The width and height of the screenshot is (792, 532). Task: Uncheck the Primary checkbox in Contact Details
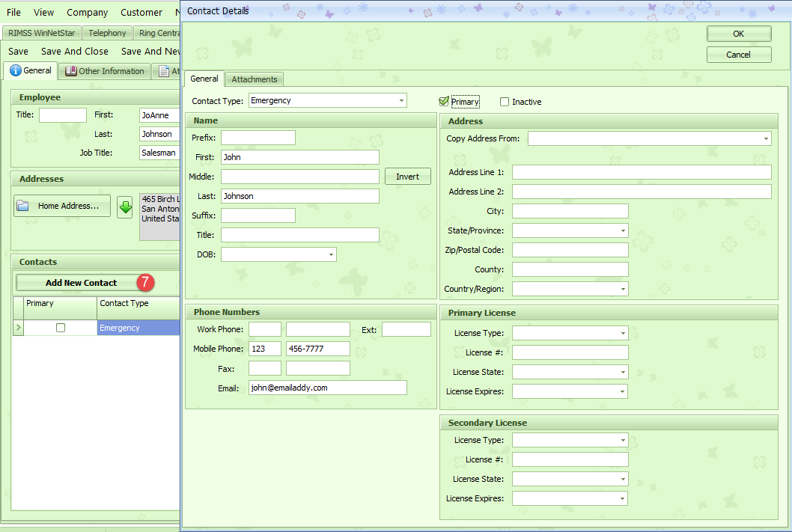(444, 102)
